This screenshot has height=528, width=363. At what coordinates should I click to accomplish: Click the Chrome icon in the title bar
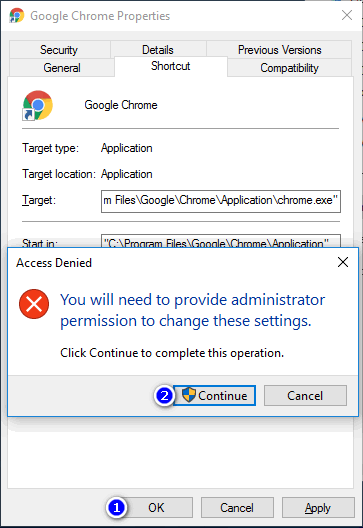pyautogui.click(x=16, y=15)
